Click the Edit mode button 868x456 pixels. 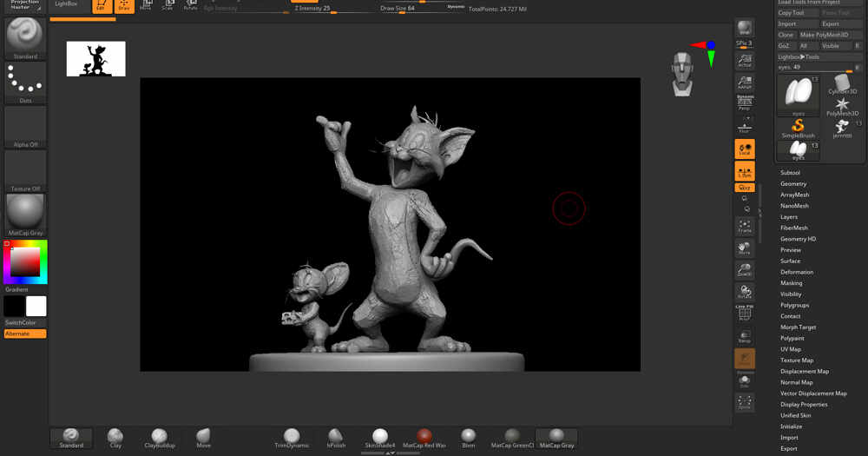(x=102, y=6)
